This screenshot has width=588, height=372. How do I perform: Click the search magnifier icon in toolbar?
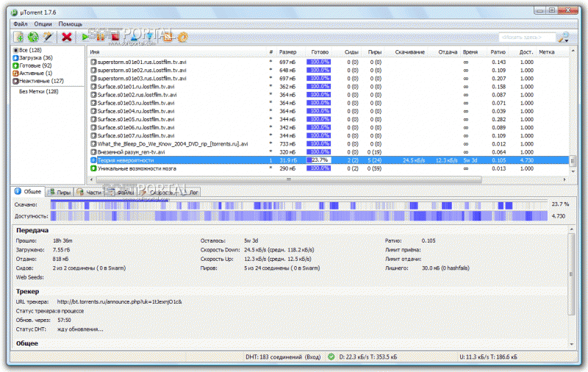(x=563, y=37)
